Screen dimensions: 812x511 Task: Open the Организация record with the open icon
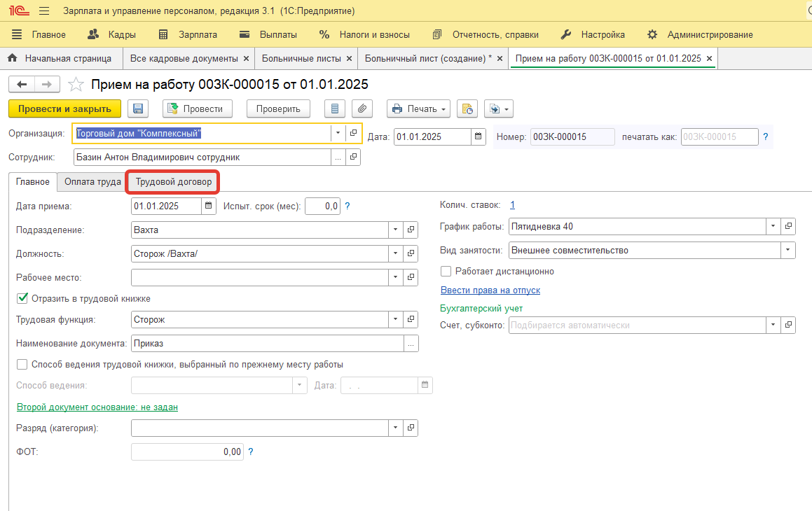(x=353, y=133)
